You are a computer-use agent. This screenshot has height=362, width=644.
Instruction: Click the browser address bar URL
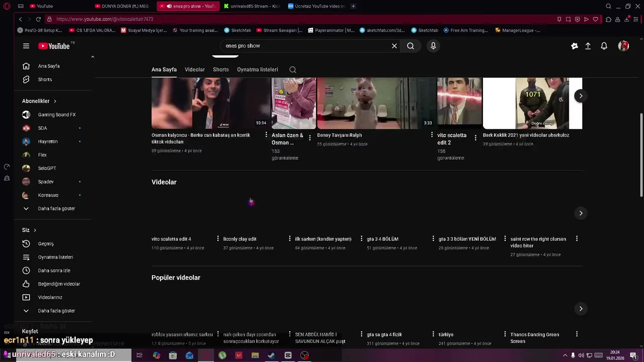click(x=105, y=19)
